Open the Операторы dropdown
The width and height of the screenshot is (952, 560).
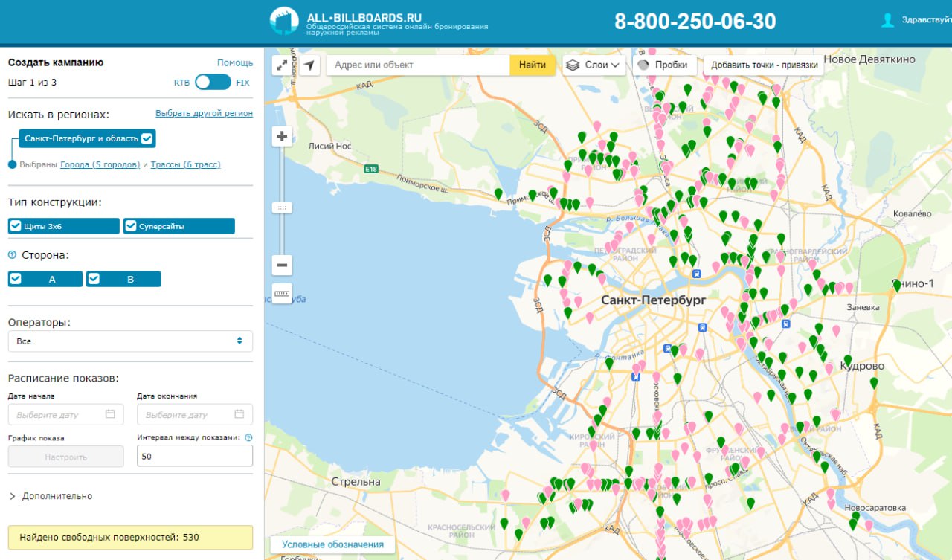point(130,341)
